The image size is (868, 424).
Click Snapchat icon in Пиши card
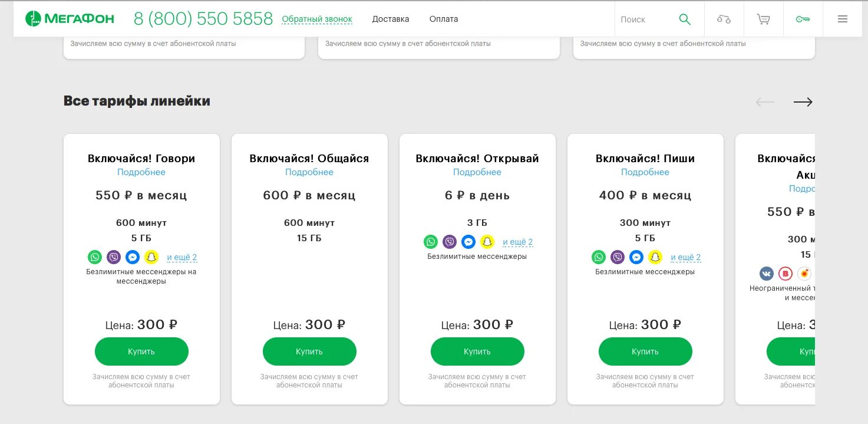click(655, 257)
